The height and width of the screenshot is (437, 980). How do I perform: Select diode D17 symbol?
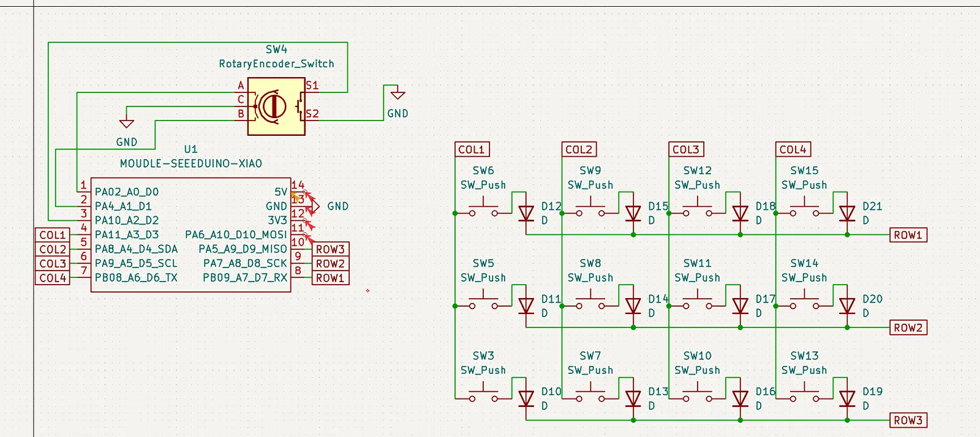pyautogui.click(x=741, y=305)
